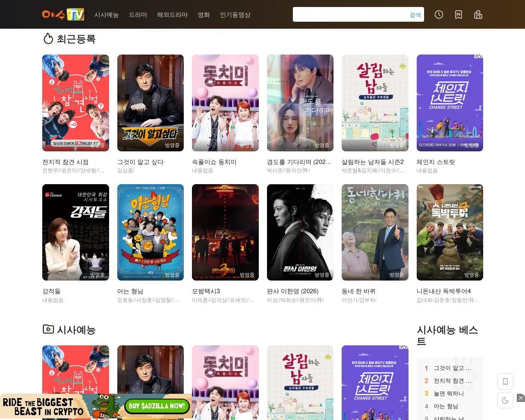Click the 전지적 참견 시점 title link
This screenshot has width=525, height=420.
pos(65,162)
